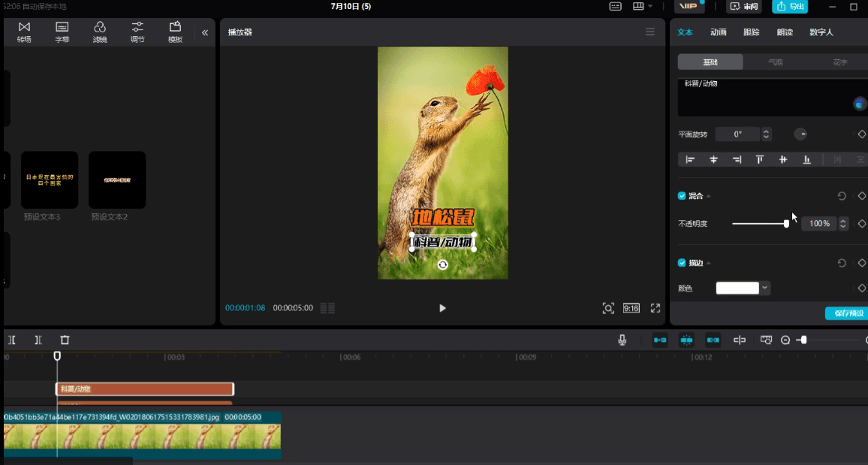The height and width of the screenshot is (465, 868).
Task: Switch to the 气泡 bubble tab
Action: coord(775,62)
